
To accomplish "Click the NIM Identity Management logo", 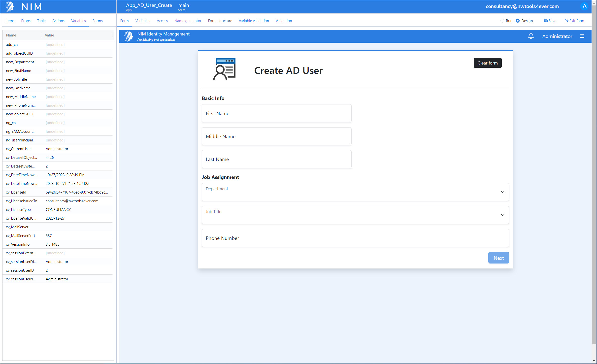I will (128, 36).
